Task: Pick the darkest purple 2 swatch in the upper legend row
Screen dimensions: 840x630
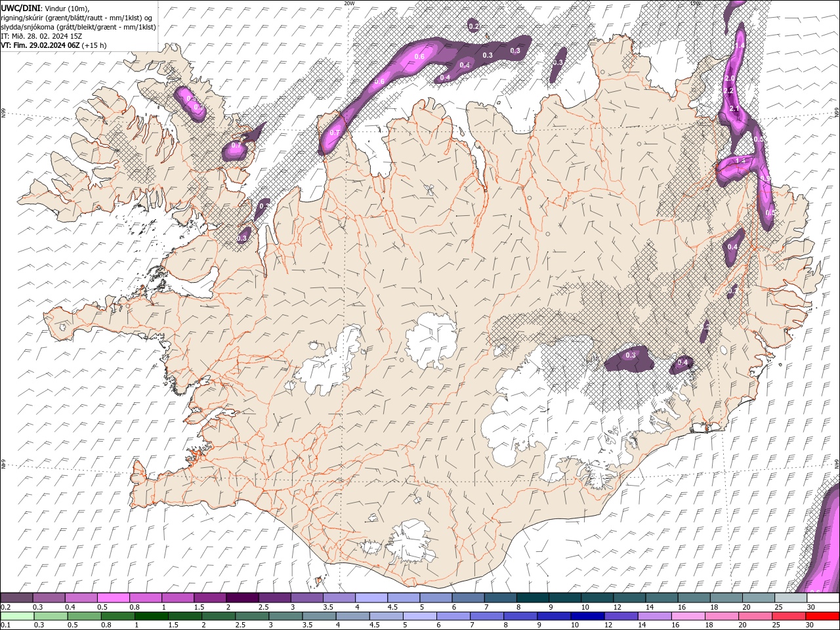Action: [242, 598]
